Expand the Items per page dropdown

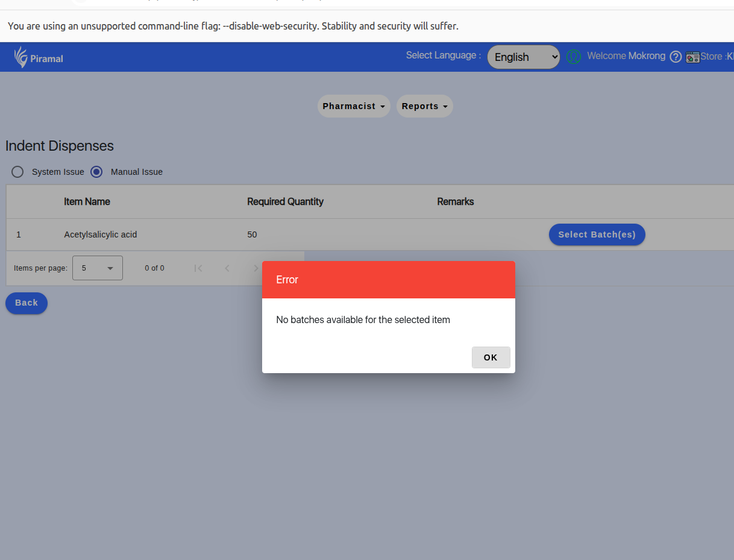pyautogui.click(x=98, y=268)
